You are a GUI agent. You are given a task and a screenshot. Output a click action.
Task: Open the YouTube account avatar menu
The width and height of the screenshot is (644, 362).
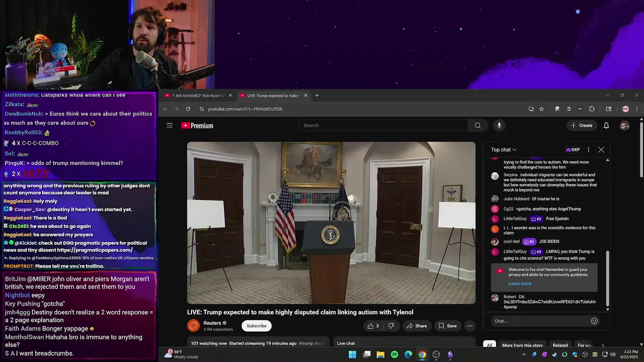624,125
